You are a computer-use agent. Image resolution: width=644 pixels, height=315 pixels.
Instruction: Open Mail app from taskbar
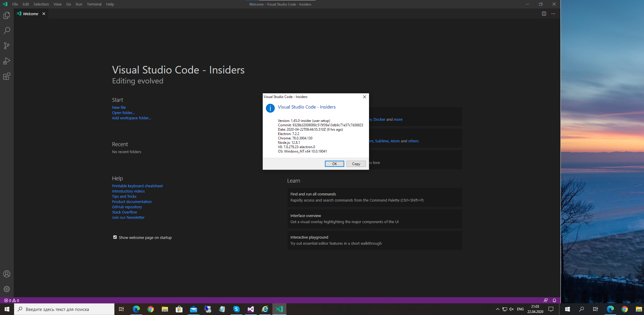click(194, 309)
